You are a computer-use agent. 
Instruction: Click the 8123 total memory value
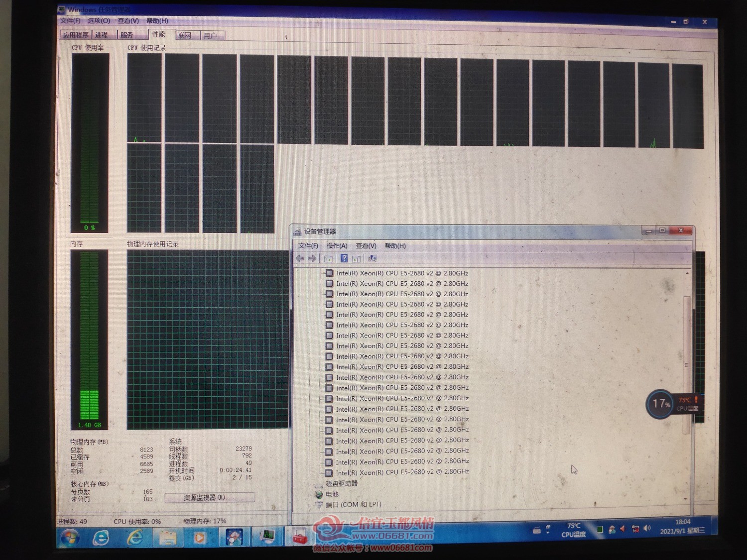(x=146, y=449)
